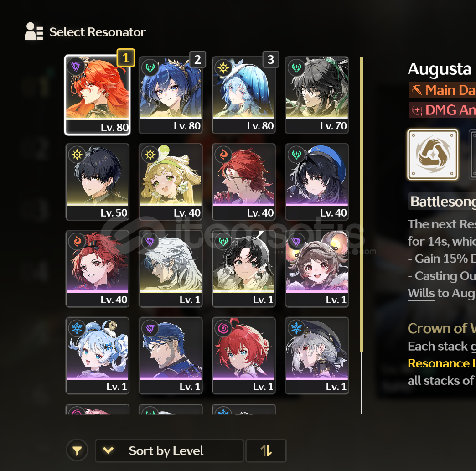This screenshot has height=471, width=476.
Task: Open the resonator filter funnel icon
Action: pos(77,450)
